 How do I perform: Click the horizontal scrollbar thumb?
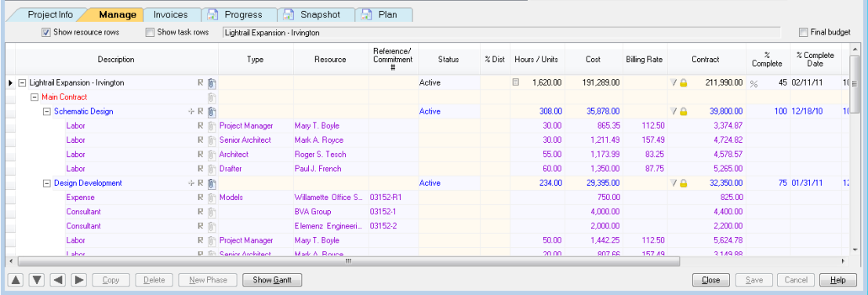[x=347, y=260]
